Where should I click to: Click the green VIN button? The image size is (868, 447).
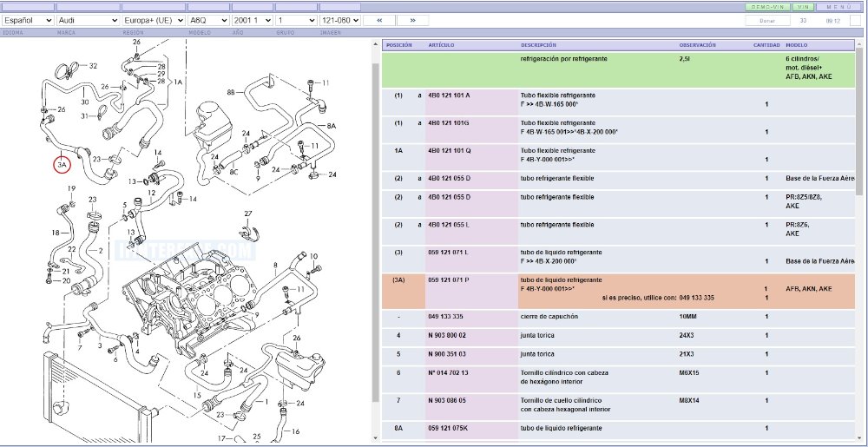pyautogui.click(x=803, y=7)
